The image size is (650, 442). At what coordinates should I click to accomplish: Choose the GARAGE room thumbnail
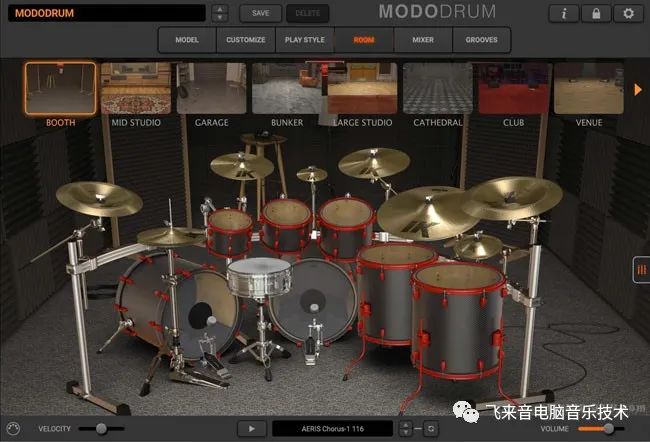tap(211, 88)
